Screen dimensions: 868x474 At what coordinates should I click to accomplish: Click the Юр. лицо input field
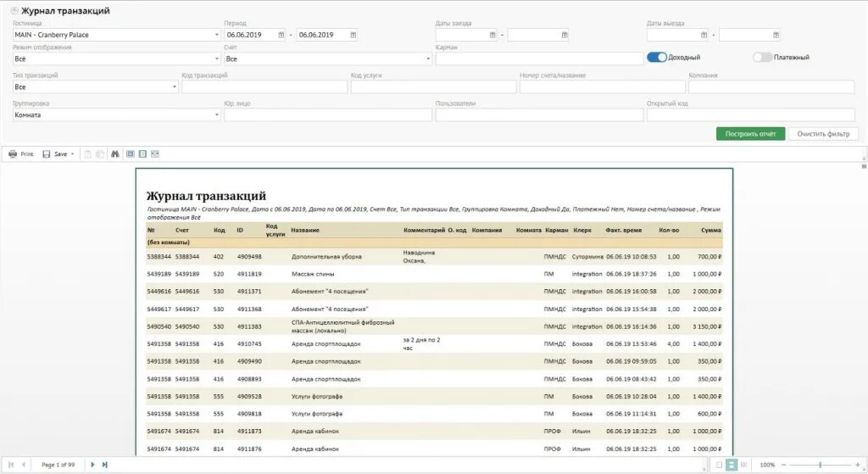(328, 115)
